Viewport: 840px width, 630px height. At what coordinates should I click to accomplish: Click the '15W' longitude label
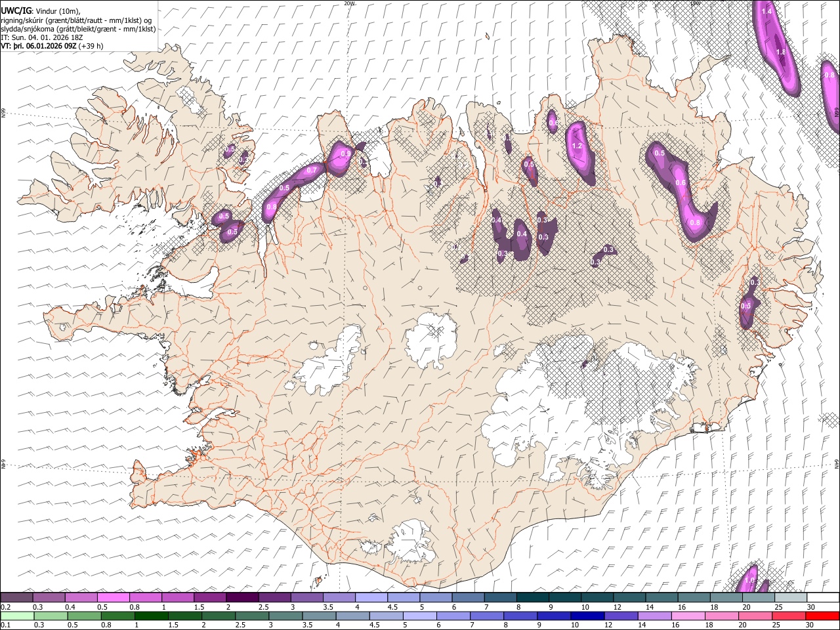(695, 3)
